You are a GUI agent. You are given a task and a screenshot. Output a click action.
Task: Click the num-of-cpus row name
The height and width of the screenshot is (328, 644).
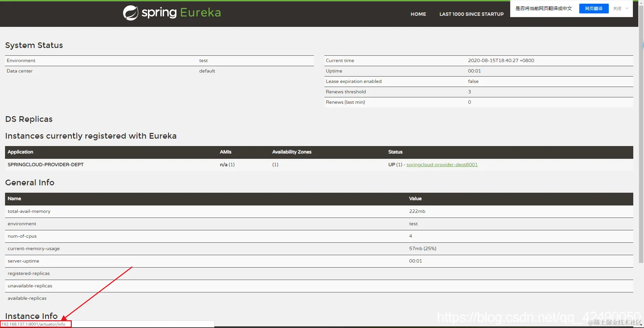point(22,236)
